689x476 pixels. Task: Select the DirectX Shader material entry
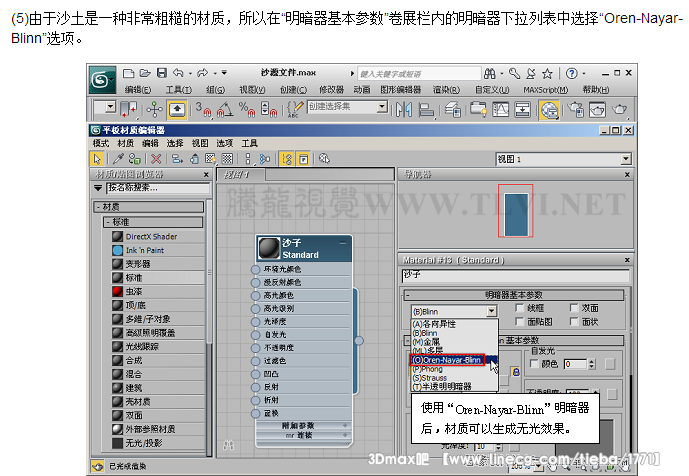(x=157, y=236)
